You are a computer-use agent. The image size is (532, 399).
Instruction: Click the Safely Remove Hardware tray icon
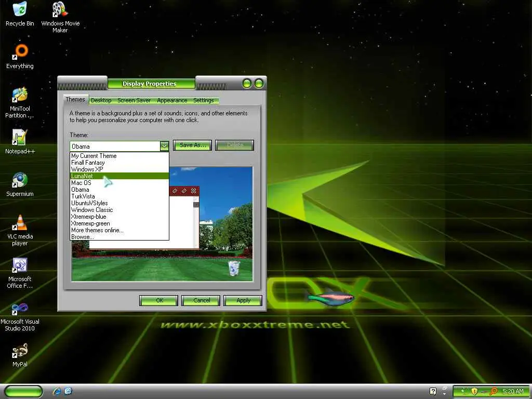click(463, 392)
